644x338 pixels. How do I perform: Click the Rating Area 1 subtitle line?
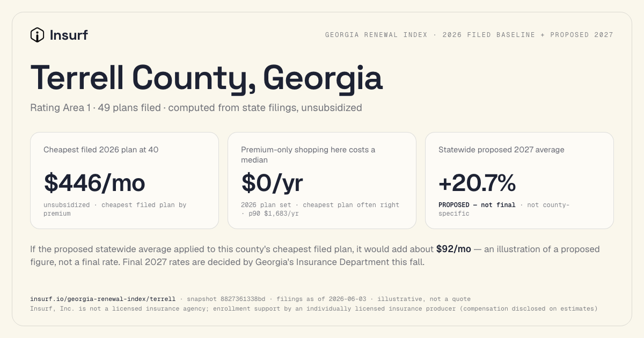196,108
